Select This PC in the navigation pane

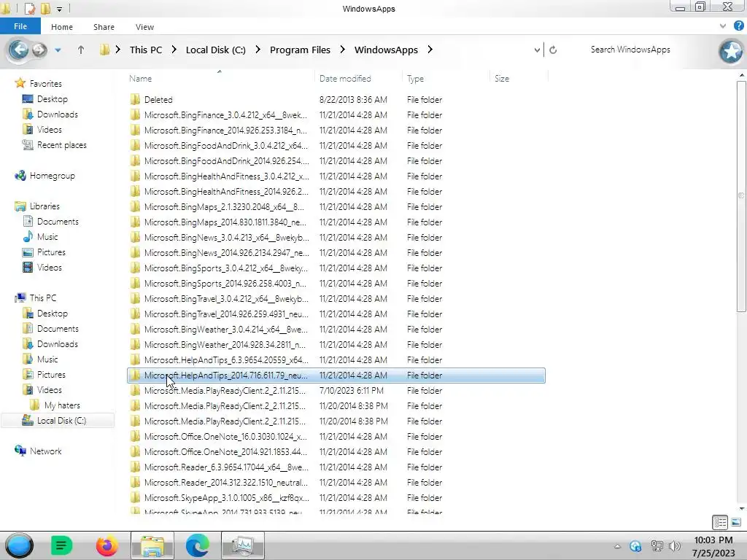[x=43, y=298]
